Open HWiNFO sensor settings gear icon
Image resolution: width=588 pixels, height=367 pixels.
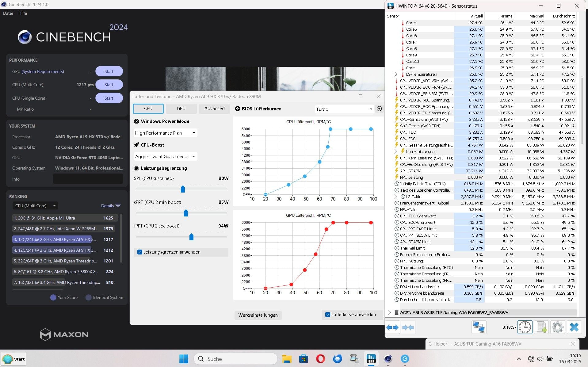click(557, 327)
